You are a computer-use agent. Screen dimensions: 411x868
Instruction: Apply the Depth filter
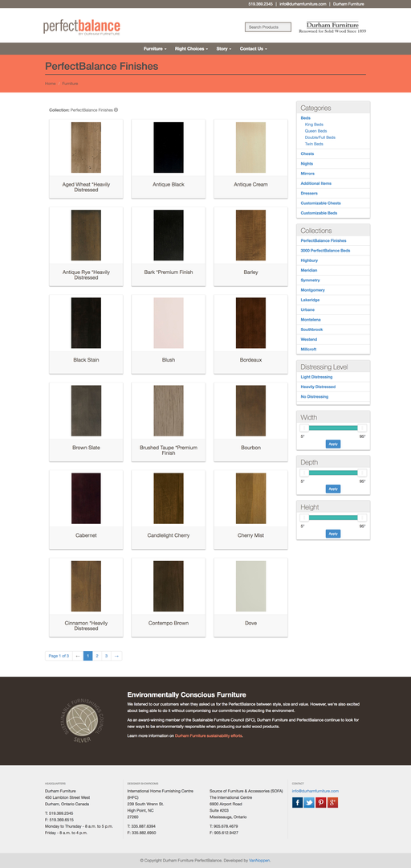[x=333, y=489]
